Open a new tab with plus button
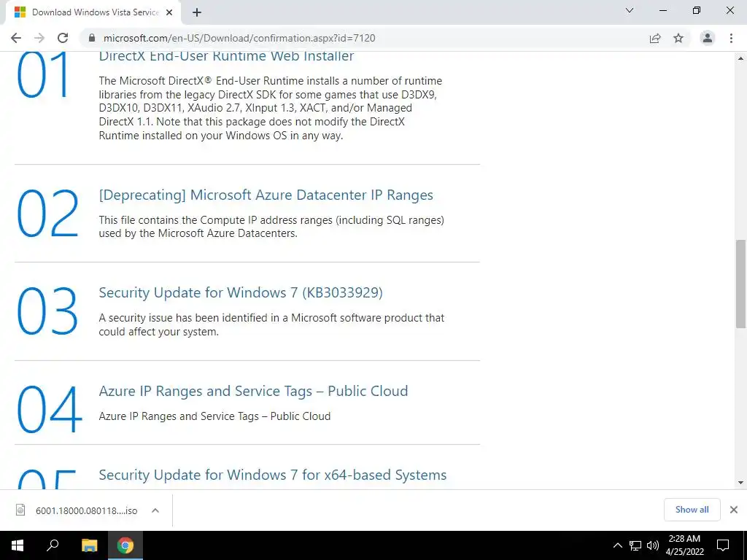 197,12
